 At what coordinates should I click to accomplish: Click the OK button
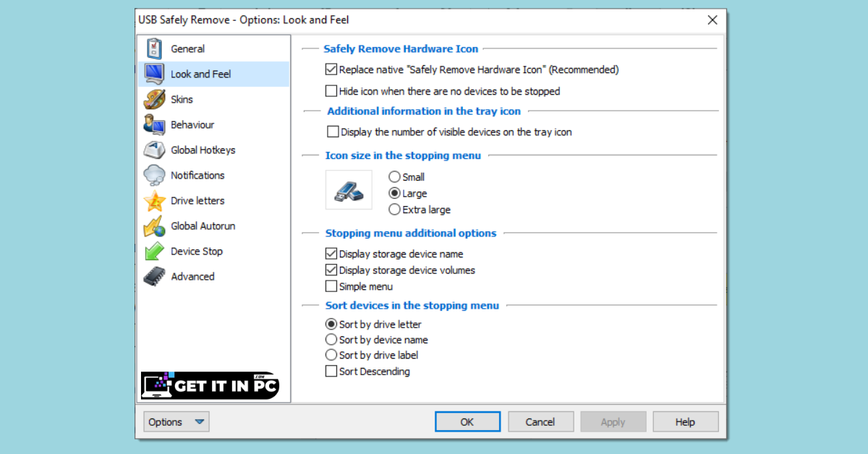[x=467, y=422]
